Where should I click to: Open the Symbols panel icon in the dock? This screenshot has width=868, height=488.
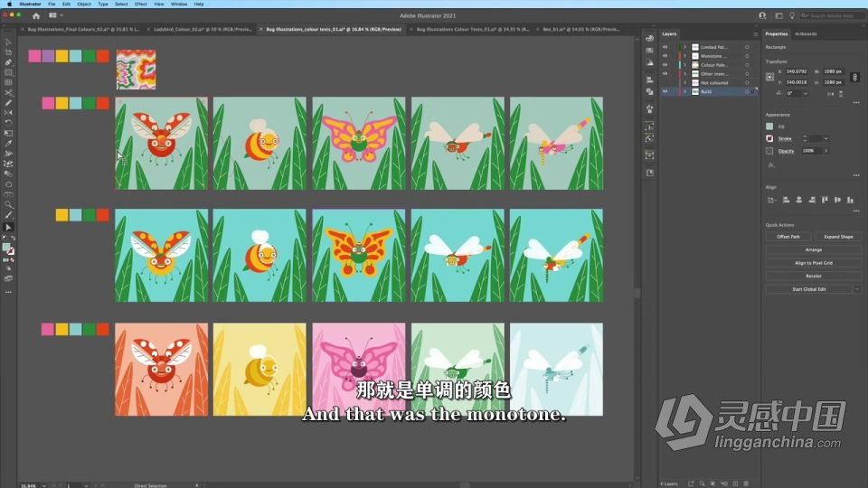pos(649,109)
